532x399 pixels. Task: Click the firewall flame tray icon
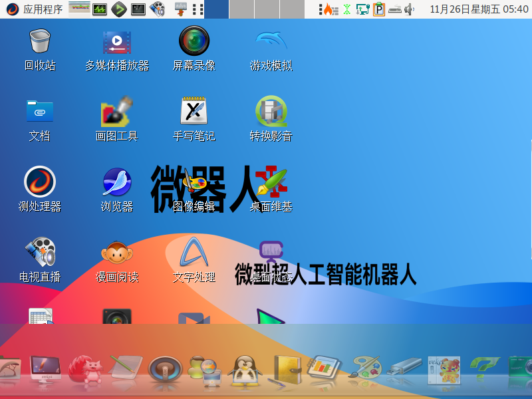click(331, 9)
